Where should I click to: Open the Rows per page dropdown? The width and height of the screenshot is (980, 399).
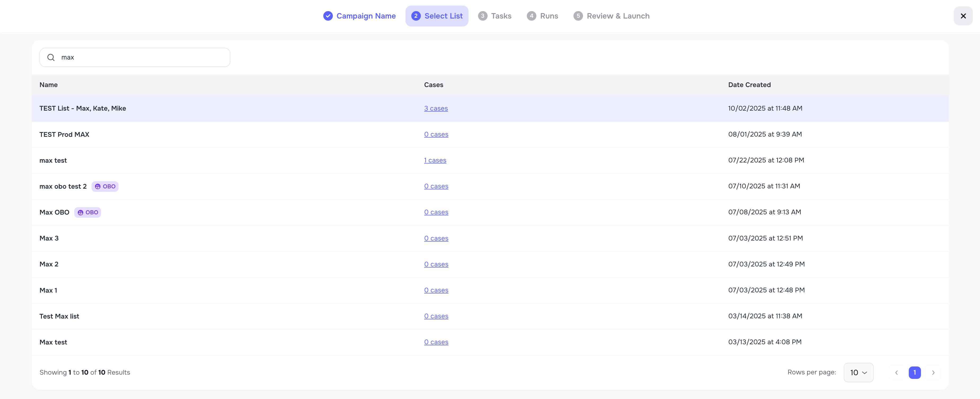858,372
